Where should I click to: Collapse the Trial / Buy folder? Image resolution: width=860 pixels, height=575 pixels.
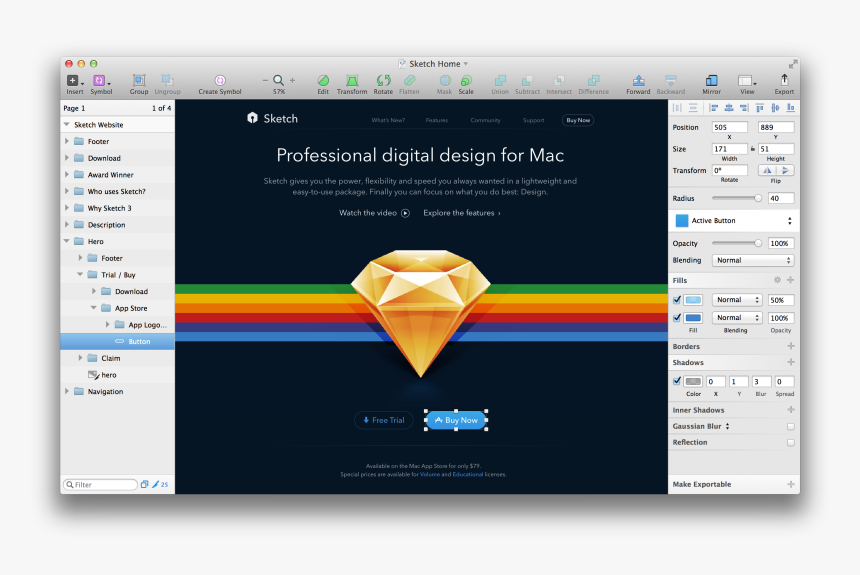[80, 274]
